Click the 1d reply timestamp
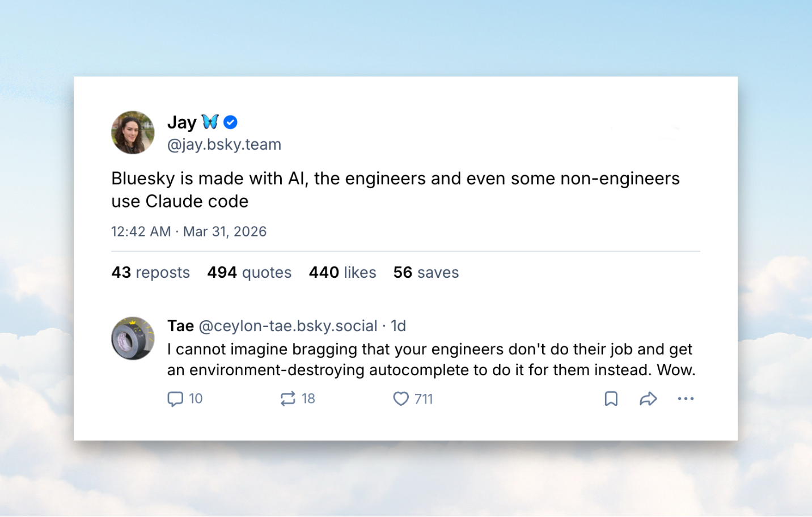The image size is (812, 517). click(x=399, y=326)
